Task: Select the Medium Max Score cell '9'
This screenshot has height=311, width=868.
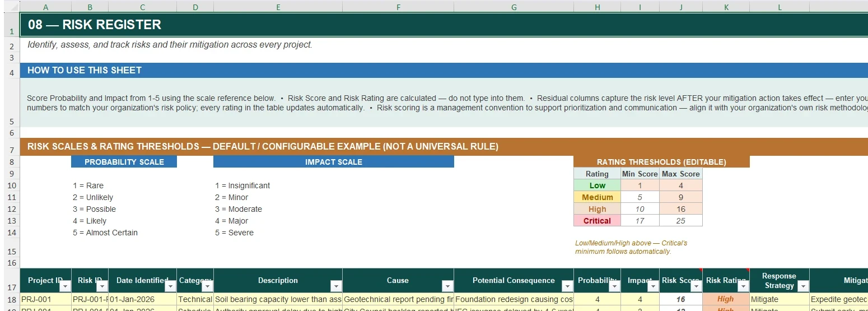Action: click(681, 197)
